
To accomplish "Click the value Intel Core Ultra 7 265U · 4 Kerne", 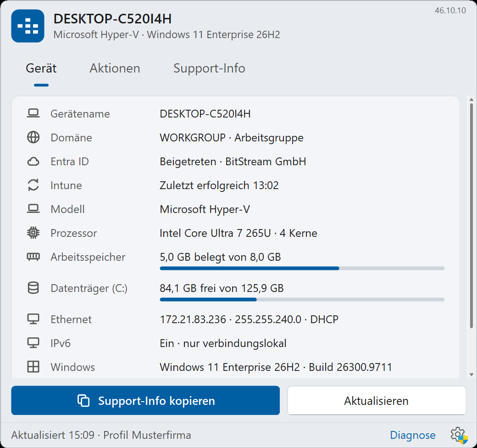I will click(238, 233).
